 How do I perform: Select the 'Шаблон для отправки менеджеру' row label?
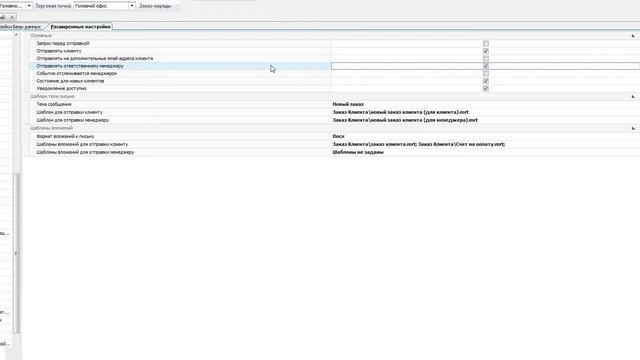[73, 120]
